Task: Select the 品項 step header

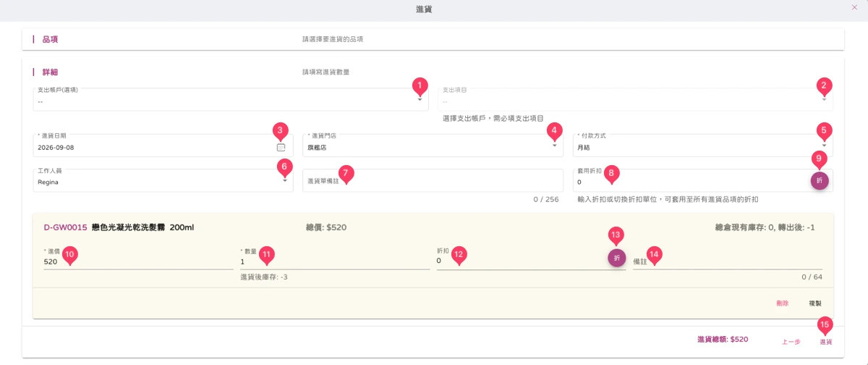Action: pyautogui.click(x=49, y=39)
